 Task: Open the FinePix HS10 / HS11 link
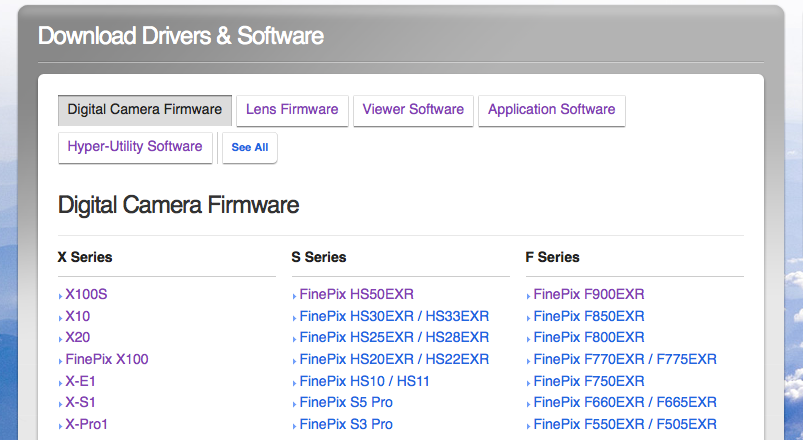point(364,381)
